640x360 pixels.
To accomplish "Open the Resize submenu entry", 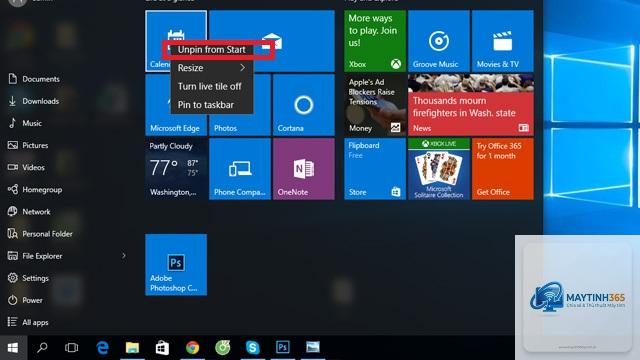I will (x=212, y=68).
